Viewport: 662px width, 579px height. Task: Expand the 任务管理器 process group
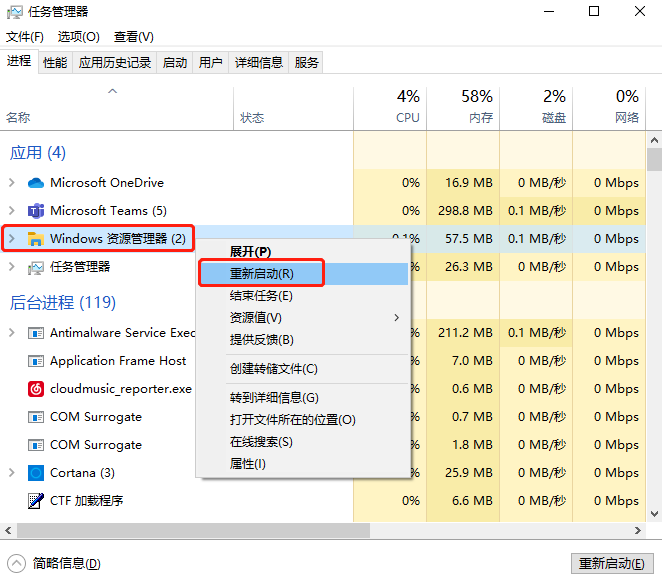coord(12,267)
